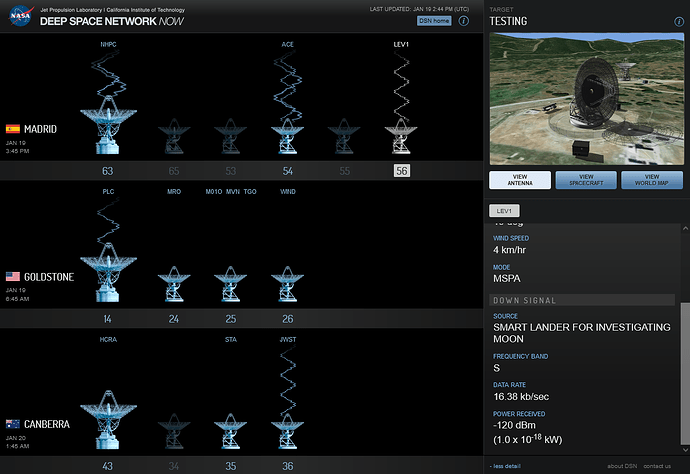Click the NHPC signal waveform above dish 63

pyautogui.click(x=108, y=73)
